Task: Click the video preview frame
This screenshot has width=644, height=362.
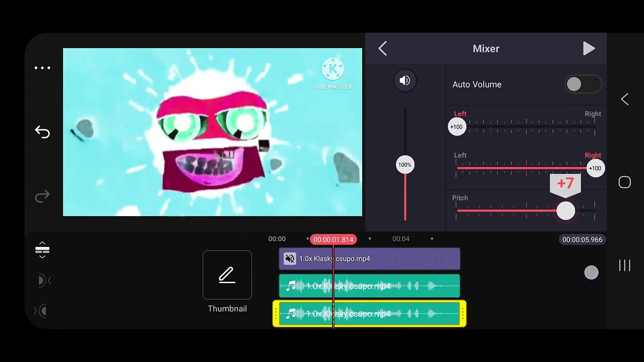Action: point(212,132)
